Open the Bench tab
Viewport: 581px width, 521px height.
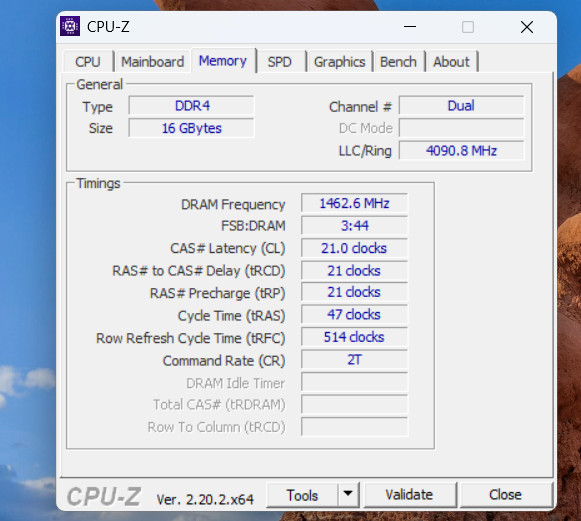click(398, 62)
